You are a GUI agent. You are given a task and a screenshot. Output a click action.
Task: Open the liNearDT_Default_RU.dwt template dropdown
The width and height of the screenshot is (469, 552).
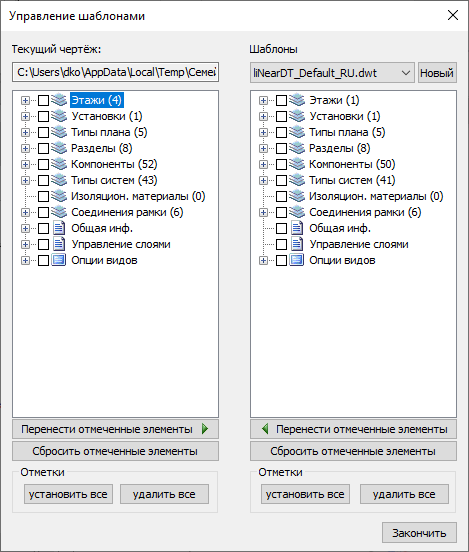pyautogui.click(x=332, y=73)
